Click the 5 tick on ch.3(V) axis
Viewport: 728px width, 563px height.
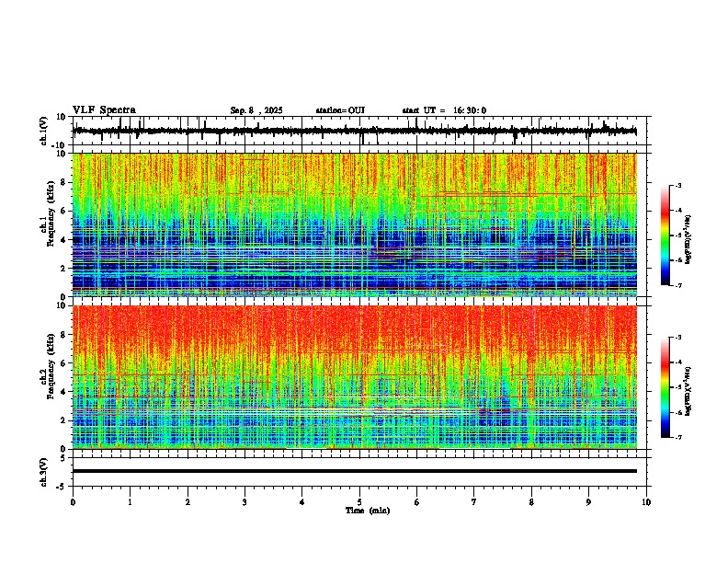(x=63, y=457)
